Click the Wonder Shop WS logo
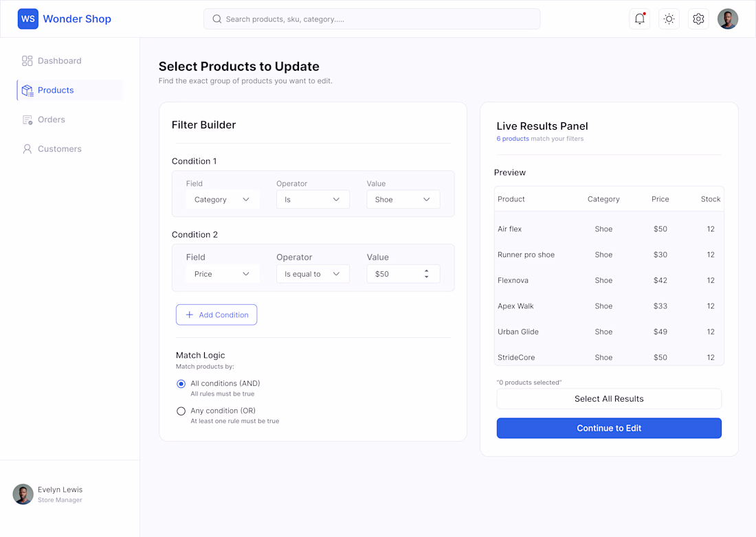The height and width of the screenshot is (537, 756). (x=28, y=19)
